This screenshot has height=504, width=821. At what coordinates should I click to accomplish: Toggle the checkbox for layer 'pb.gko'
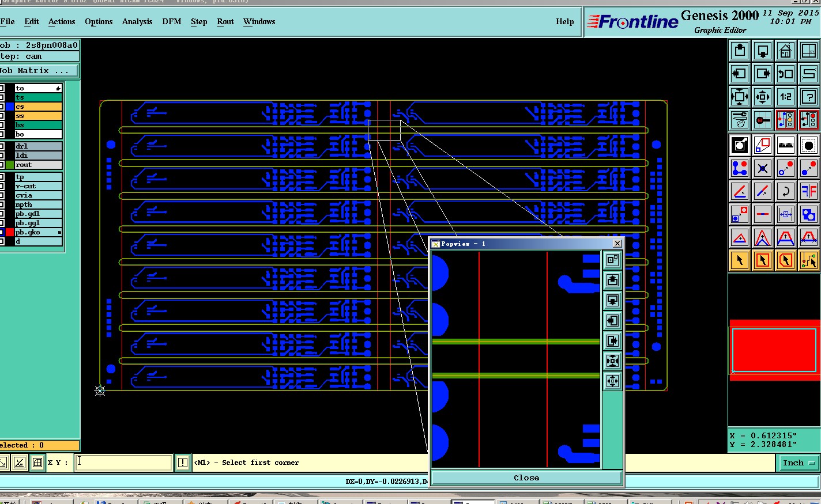point(2,232)
